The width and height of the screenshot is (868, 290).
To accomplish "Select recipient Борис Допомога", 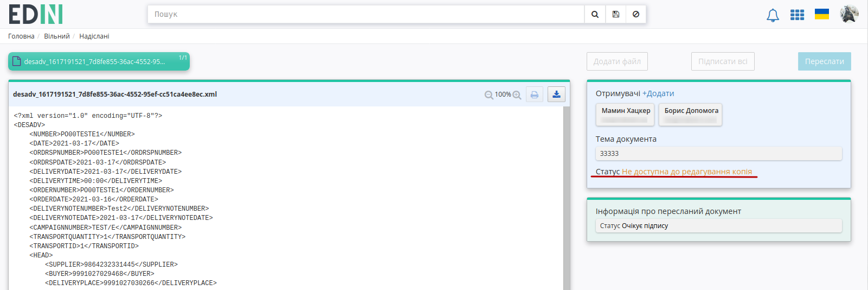I will pos(691,115).
